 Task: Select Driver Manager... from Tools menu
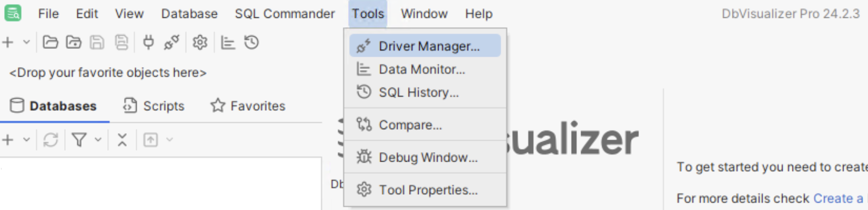425,46
